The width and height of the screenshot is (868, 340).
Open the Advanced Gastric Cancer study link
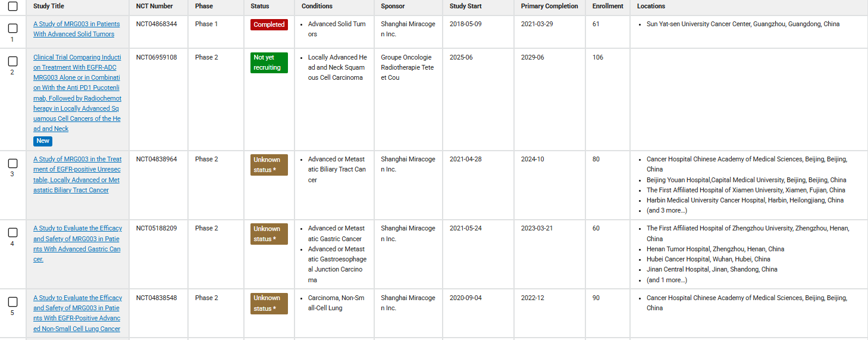click(77, 244)
